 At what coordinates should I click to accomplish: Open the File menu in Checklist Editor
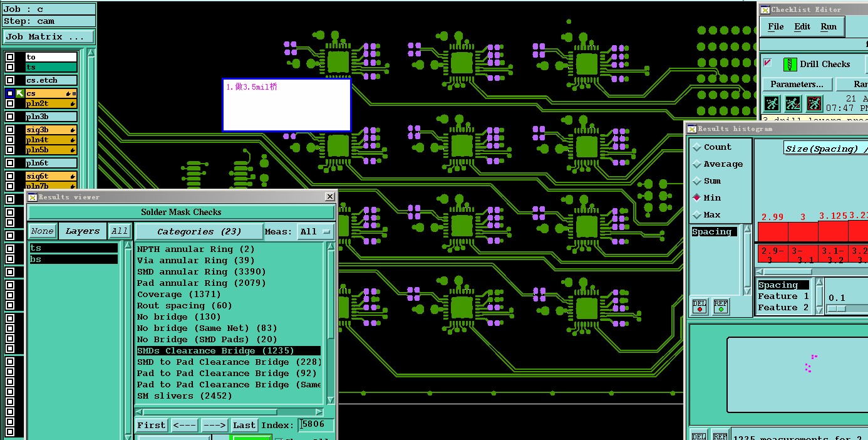(776, 26)
